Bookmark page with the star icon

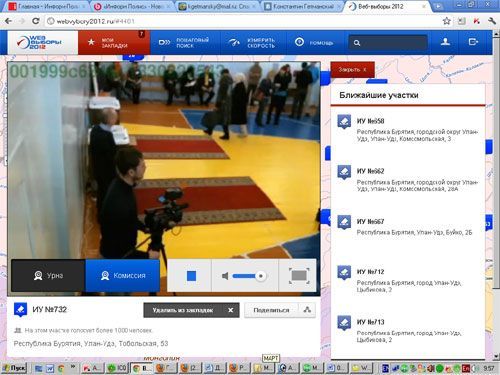click(x=446, y=21)
